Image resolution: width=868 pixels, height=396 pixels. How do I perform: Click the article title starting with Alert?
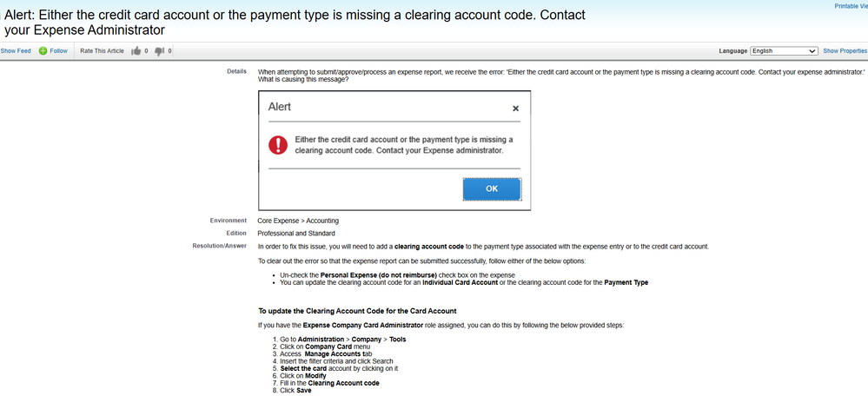pos(295,22)
